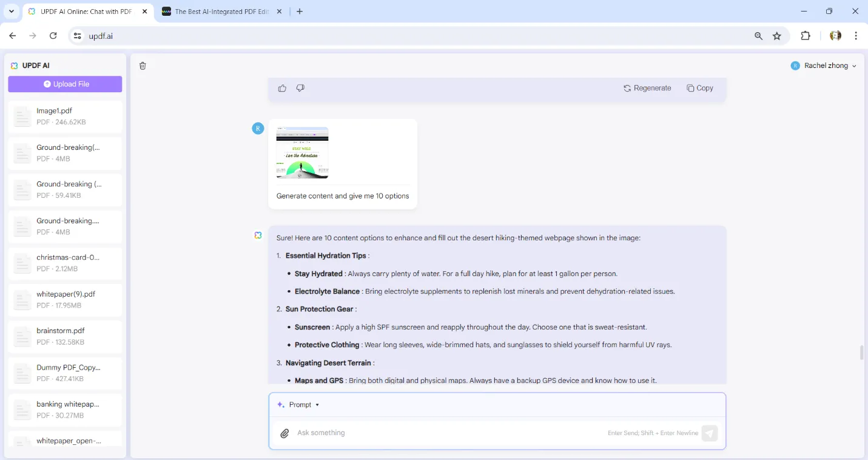This screenshot has height=460, width=868.
Task: Open a new browser tab
Action: pos(300,12)
